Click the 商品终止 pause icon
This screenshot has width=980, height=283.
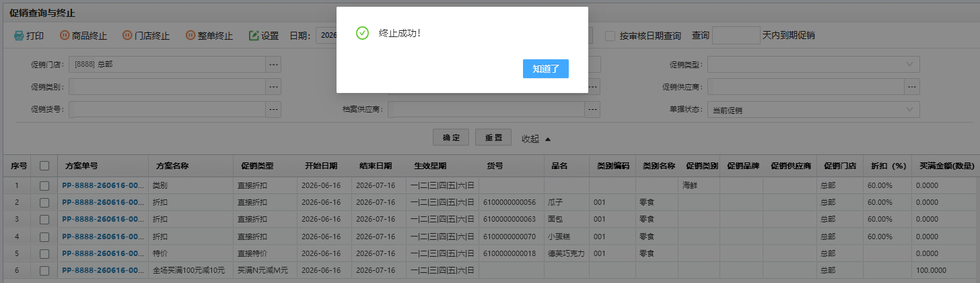[x=65, y=36]
